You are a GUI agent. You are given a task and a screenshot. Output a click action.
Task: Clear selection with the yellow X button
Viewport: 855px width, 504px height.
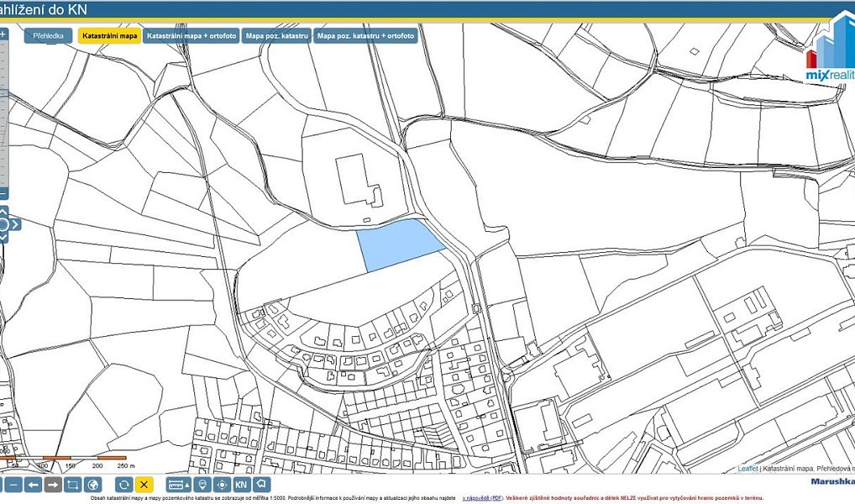[144, 485]
